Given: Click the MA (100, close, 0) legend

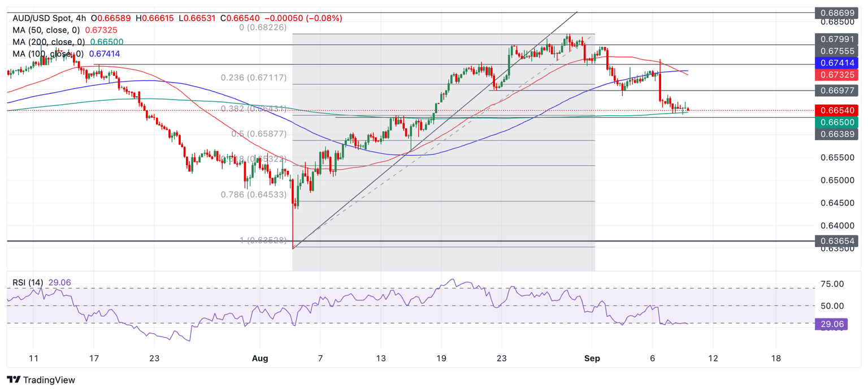Looking at the screenshot, I should coord(47,54).
